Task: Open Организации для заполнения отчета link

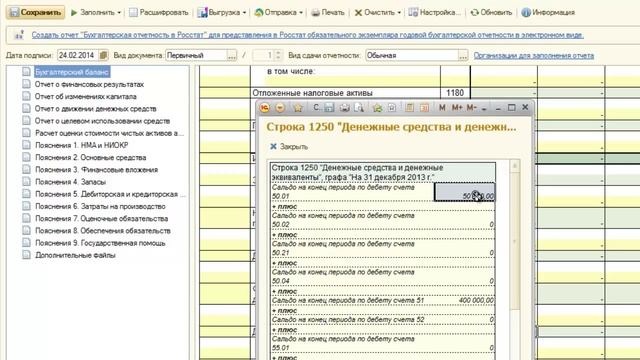Action: [x=533, y=56]
